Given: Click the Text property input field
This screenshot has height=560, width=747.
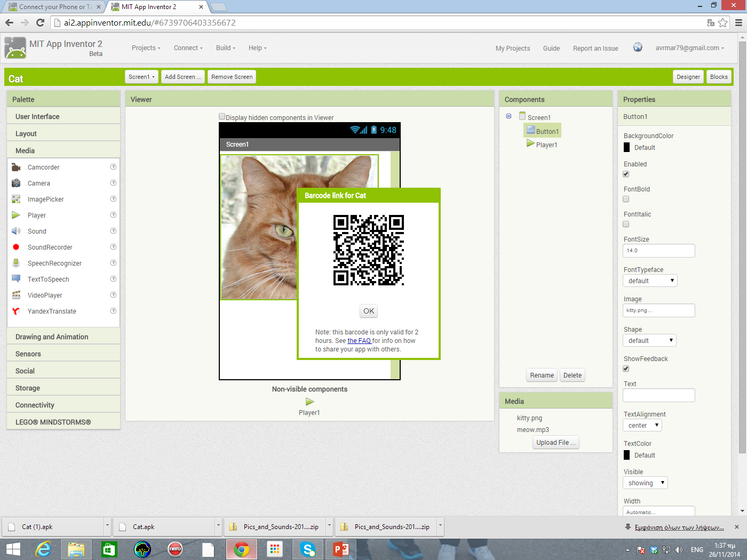Looking at the screenshot, I should 659,395.
